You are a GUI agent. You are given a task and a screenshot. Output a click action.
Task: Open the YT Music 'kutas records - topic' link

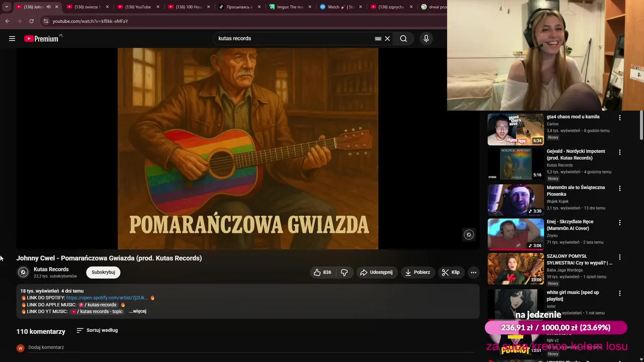[x=97, y=311]
